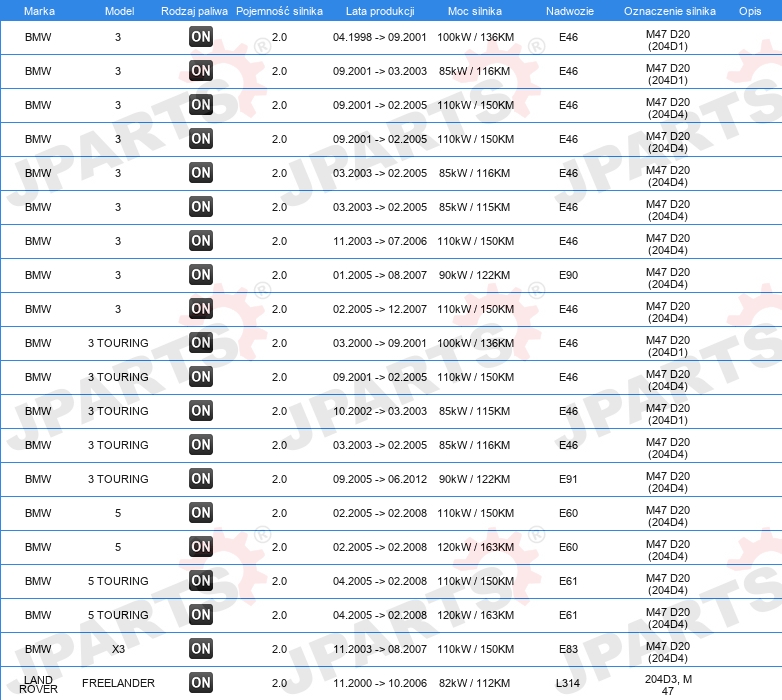Click 3 TOURING model in 09.2005 -> 06.2012 row
Image resolution: width=782 pixels, height=700 pixels.
(118, 479)
